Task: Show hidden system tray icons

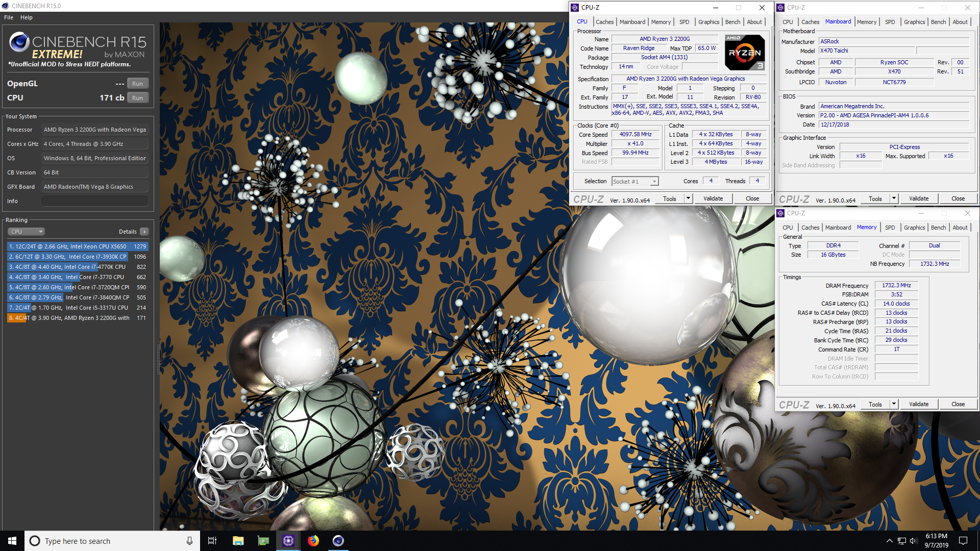Action: (x=890, y=541)
